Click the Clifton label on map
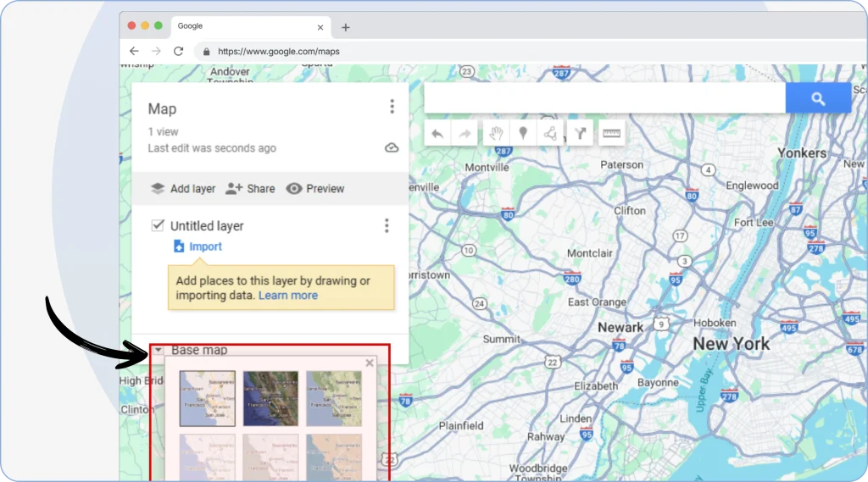The image size is (868, 482). coord(630,211)
